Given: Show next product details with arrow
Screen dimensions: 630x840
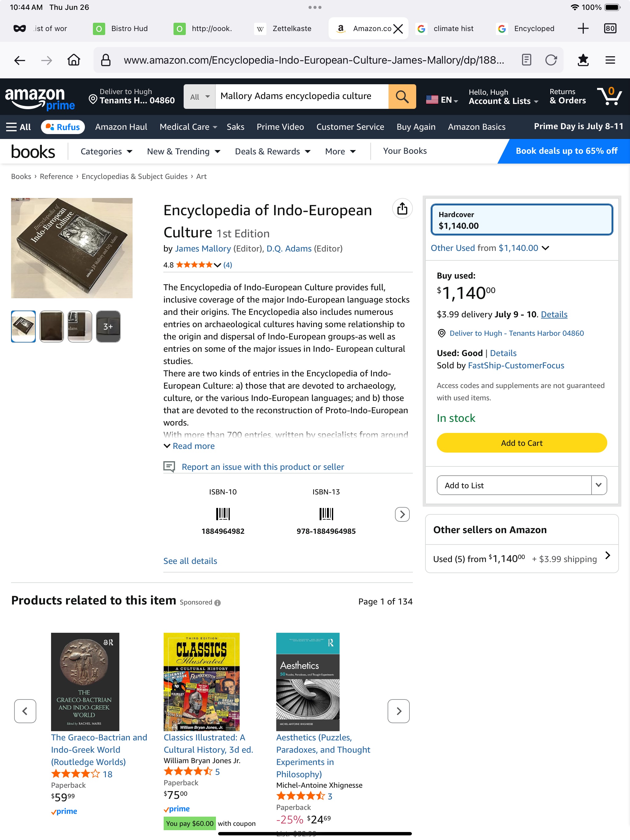Looking at the screenshot, I should 402,514.
